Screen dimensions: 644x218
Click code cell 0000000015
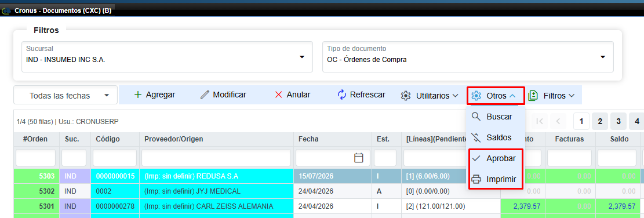click(x=115, y=176)
